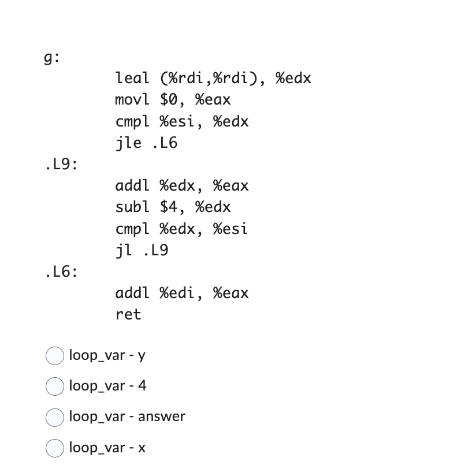Click the "loop_var - x" answer label text
Image resolution: width=461 pixels, height=476 pixels.
coord(107,448)
